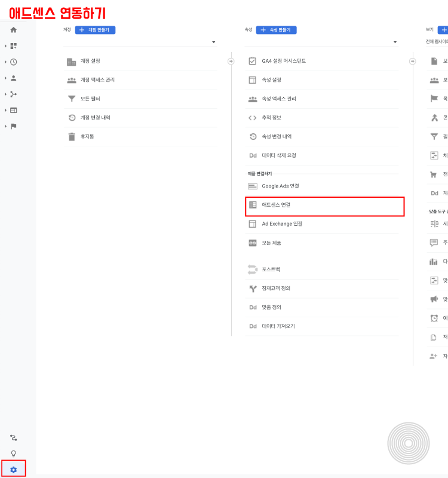Open 데이터 가져오기
448x478 pixels.
point(321,326)
